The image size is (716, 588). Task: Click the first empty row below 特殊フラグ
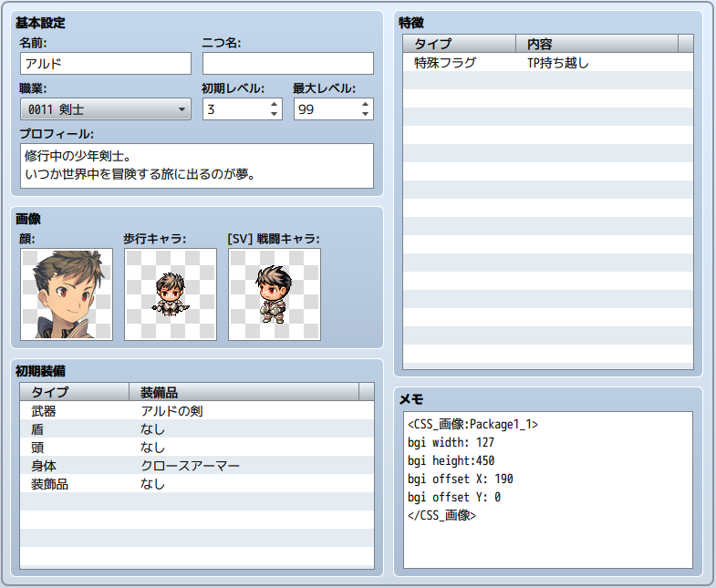548,81
